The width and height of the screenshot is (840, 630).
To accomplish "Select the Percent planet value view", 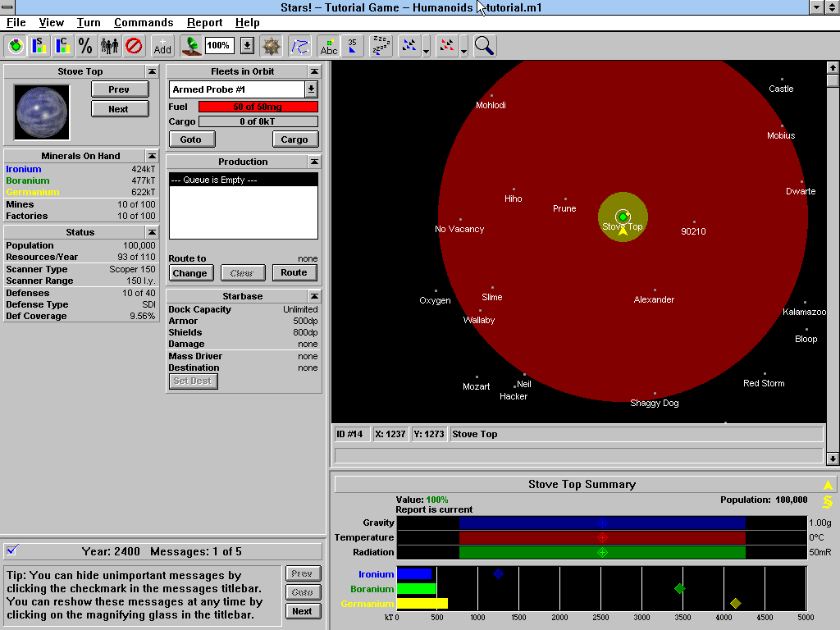I will tap(85, 46).
